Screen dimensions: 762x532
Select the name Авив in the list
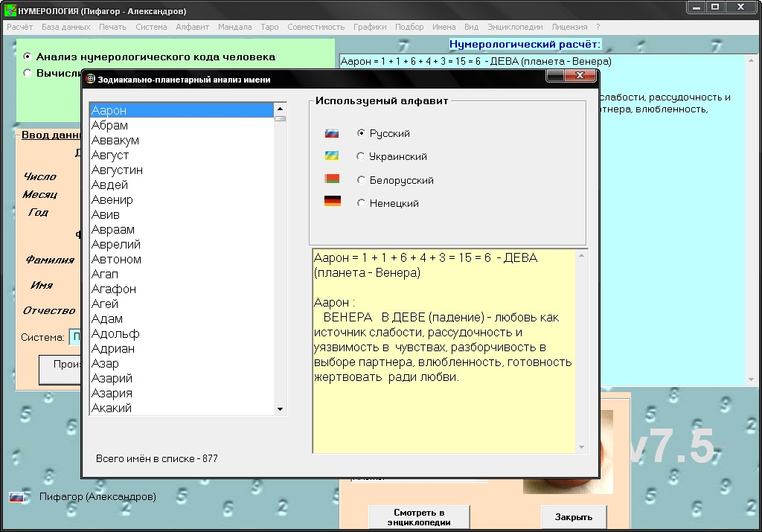[x=182, y=214]
